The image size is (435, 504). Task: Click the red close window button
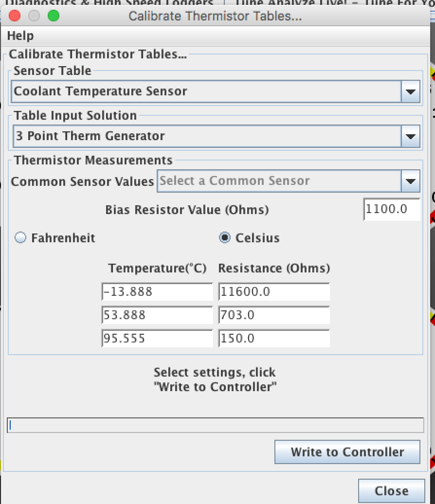pos(15,16)
